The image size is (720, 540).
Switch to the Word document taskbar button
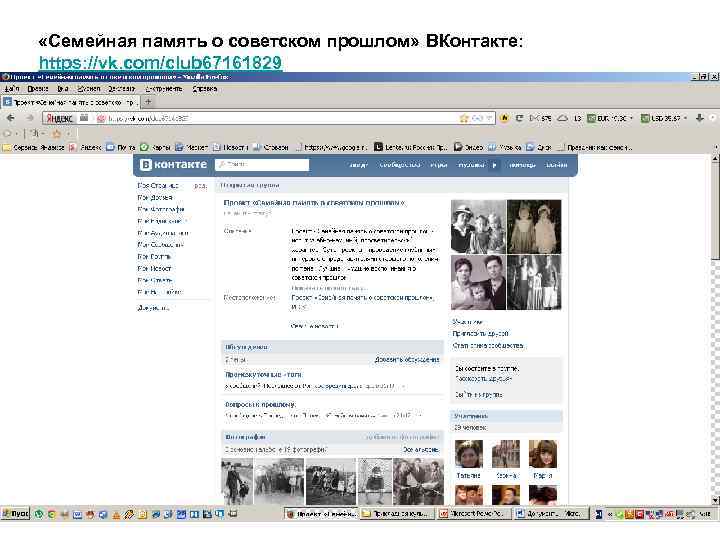[x=549, y=513]
